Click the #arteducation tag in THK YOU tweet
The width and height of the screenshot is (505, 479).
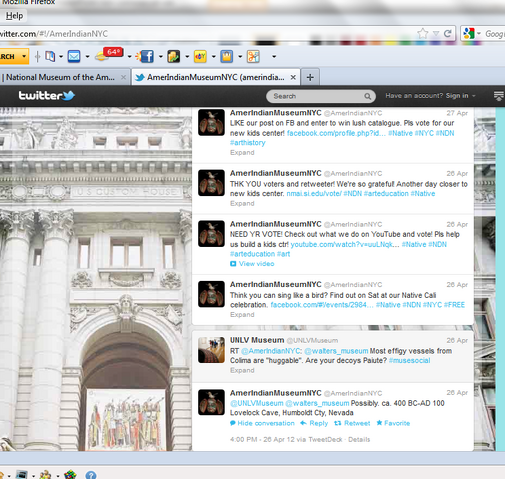click(x=386, y=194)
